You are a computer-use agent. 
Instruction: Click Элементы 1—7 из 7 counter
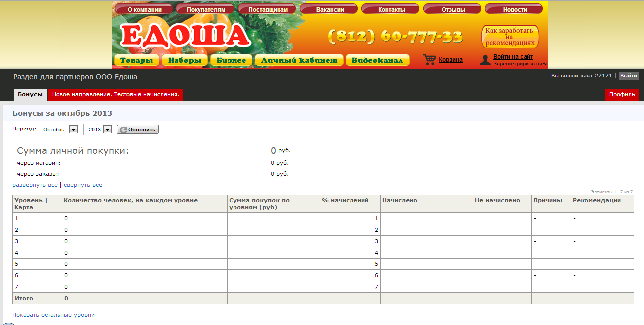(x=612, y=192)
